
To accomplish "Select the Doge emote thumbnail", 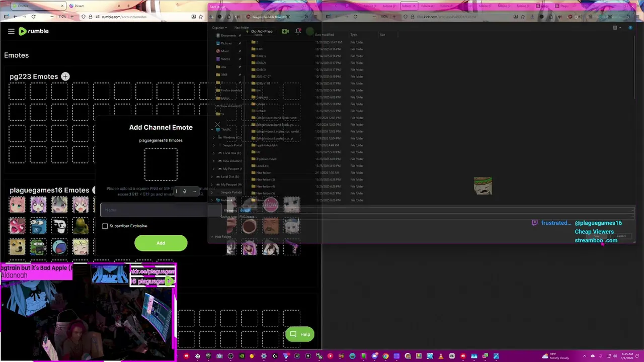I will click(17, 247).
